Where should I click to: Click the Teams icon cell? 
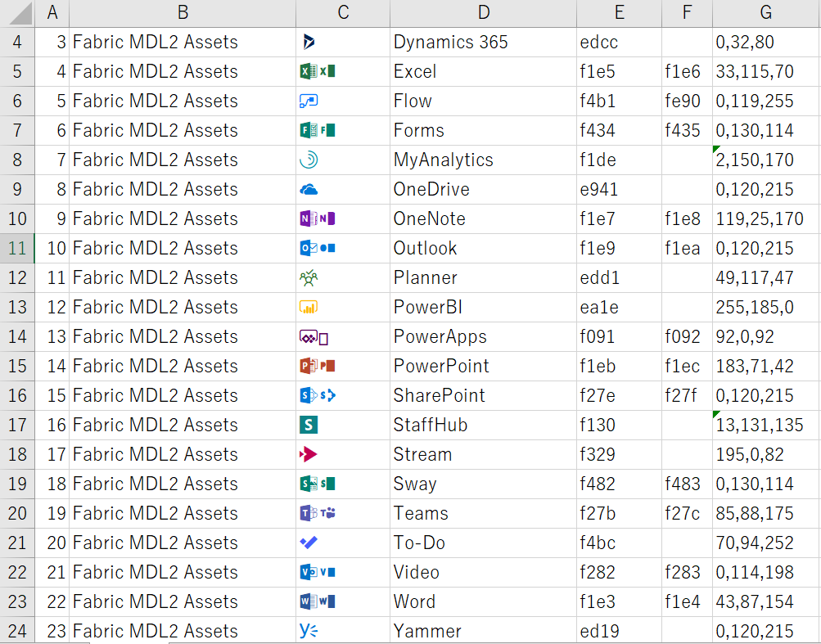click(343, 513)
